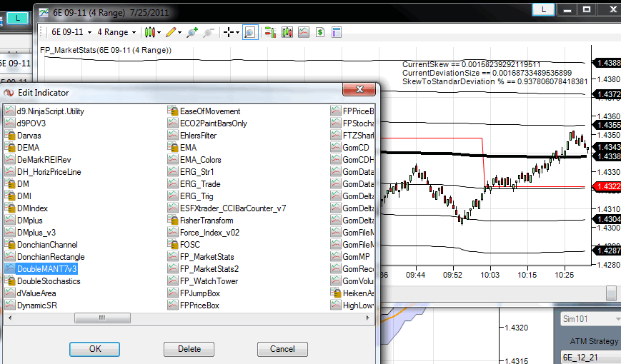The height and width of the screenshot is (364, 621).
Task: Open the chart properties icon
Action: pyautogui.click(x=337, y=32)
